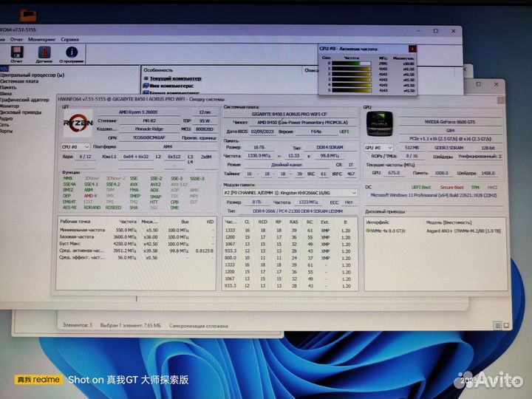This screenshot has width=532, height=399.
Task: Click the Интерфейс header in drives panel
Action: [378, 222]
